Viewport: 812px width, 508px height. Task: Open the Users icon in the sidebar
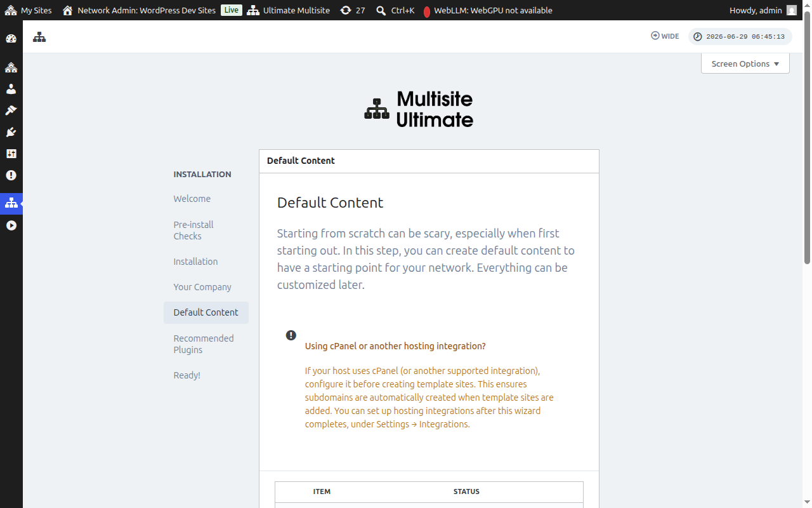[11, 89]
